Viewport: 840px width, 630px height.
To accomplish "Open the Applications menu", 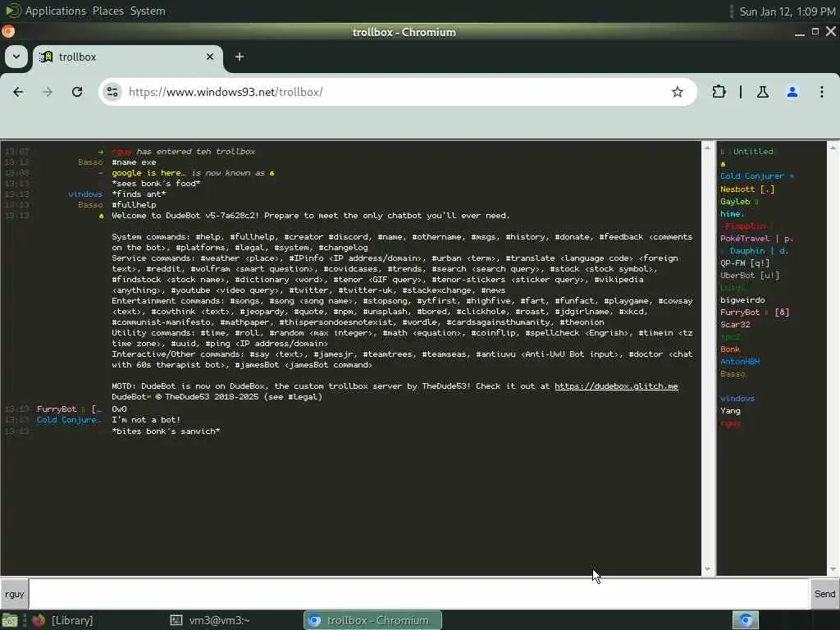I will [x=55, y=11].
